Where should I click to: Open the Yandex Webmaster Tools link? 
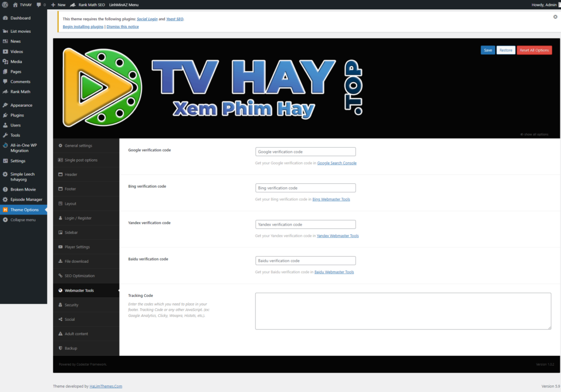click(x=337, y=236)
